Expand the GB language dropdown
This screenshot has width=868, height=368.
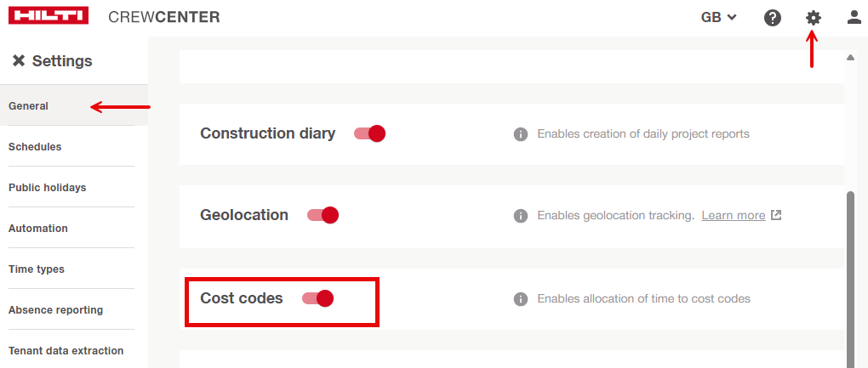[x=718, y=17]
